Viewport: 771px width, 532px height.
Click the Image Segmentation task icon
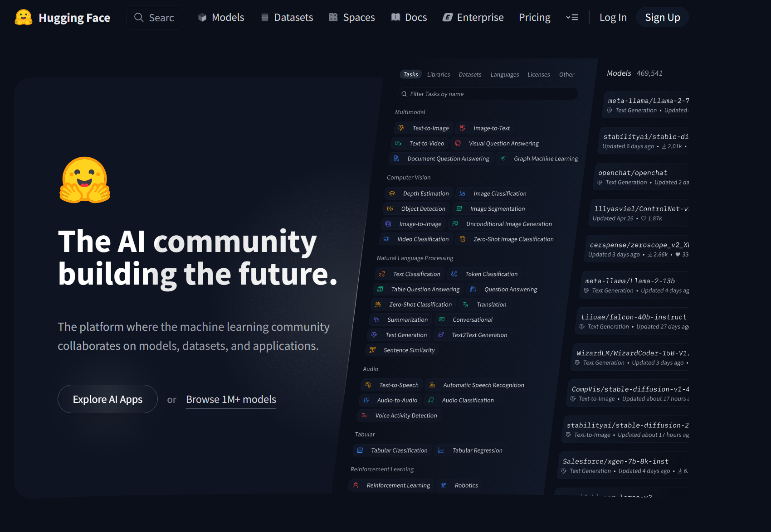(459, 208)
